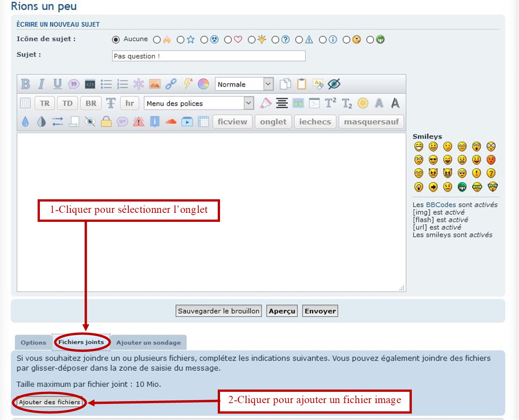Insert code block BBCode
The width and height of the screenshot is (519, 420).
coord(90,84)
